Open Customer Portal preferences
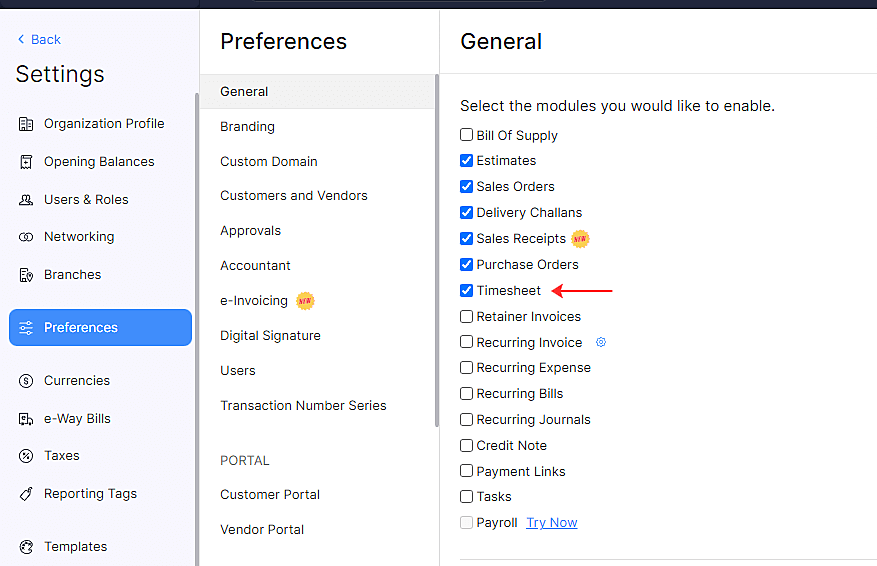Screen dimensions: 877x566 (270, 495)
